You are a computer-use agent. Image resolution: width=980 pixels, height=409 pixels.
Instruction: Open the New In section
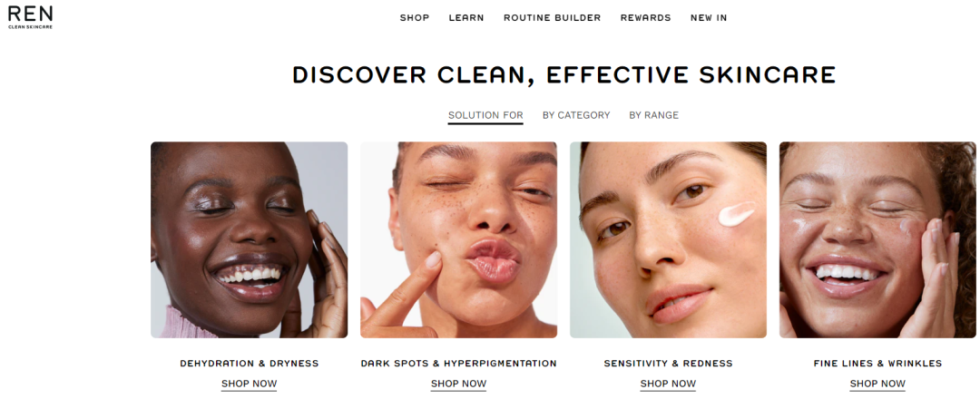click(x=709, y=18)
